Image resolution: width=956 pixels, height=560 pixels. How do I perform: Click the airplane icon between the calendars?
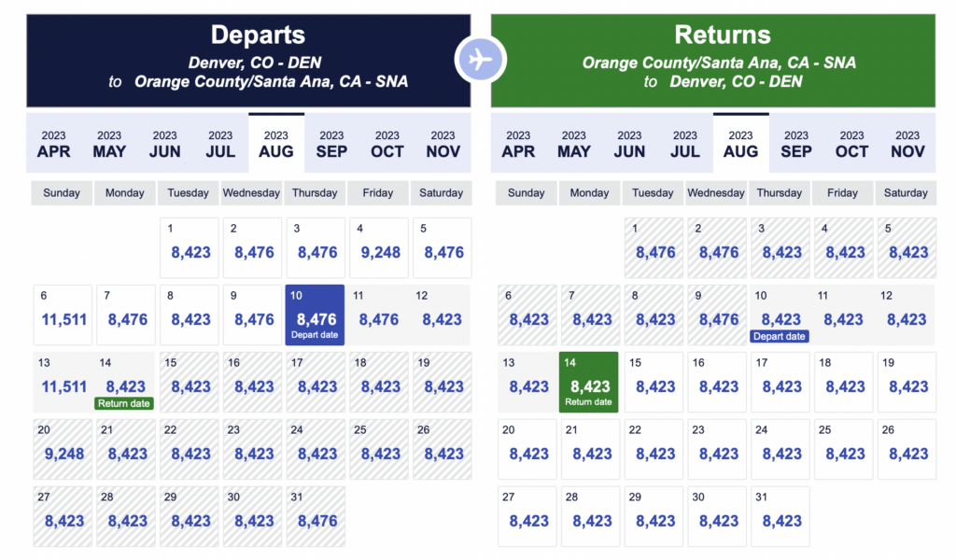480,58
